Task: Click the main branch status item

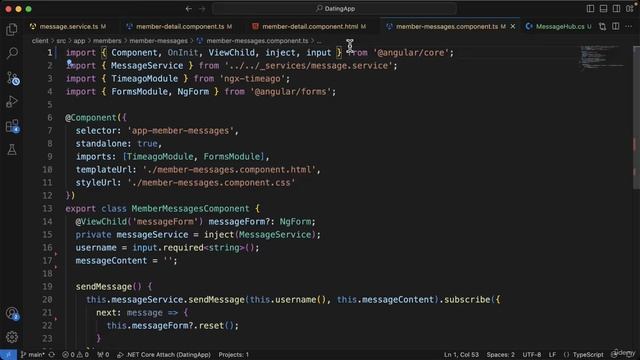Action: click(32, 355)
